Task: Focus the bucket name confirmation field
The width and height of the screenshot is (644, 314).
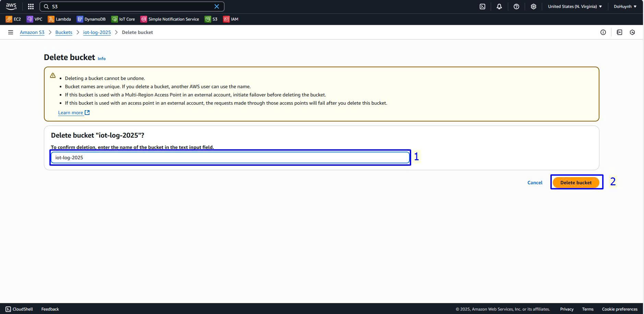Action: (x=230, y=158)
